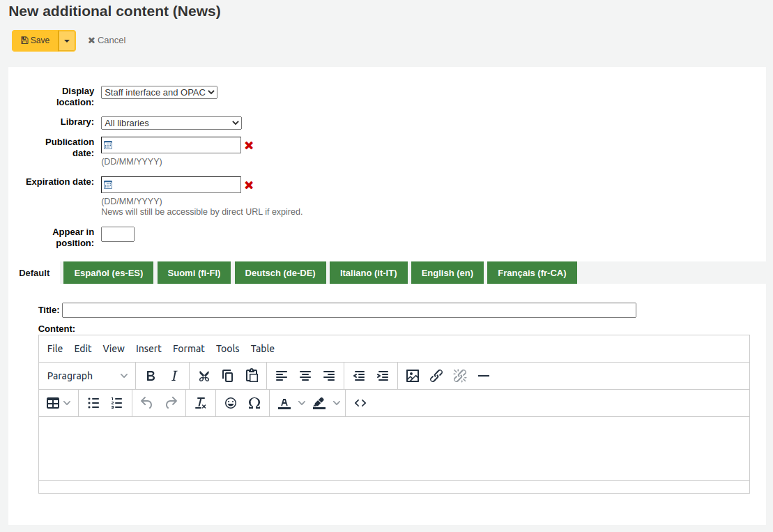Focus the Publication date field
This screenshot has height=532, width=773.
171,146
